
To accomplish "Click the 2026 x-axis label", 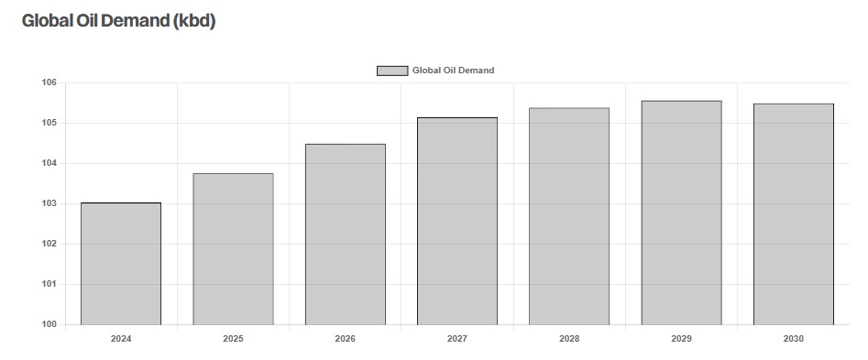I will (346, 339).
